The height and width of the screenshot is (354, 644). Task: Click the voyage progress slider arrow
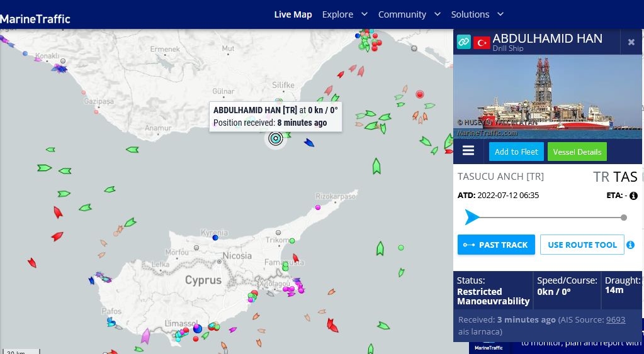coord(472,217)
